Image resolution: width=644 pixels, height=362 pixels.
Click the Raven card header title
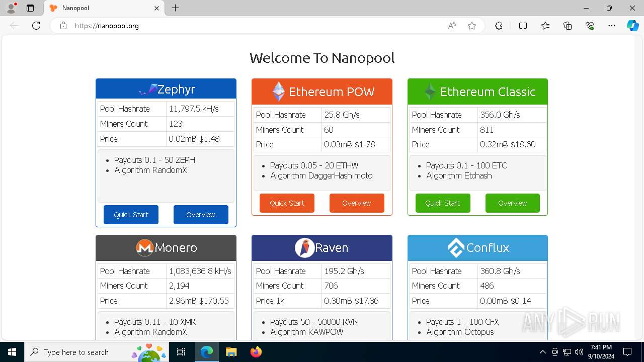pos(332,247)
